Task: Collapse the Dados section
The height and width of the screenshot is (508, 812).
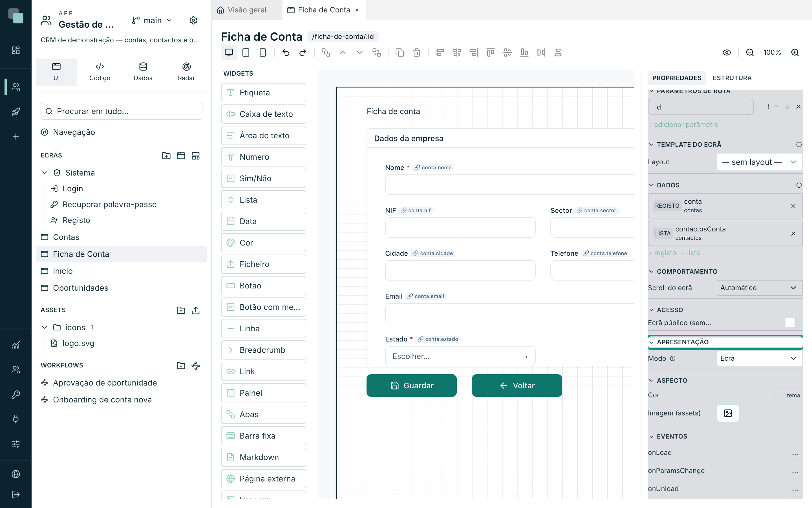Action: (651, 185)
